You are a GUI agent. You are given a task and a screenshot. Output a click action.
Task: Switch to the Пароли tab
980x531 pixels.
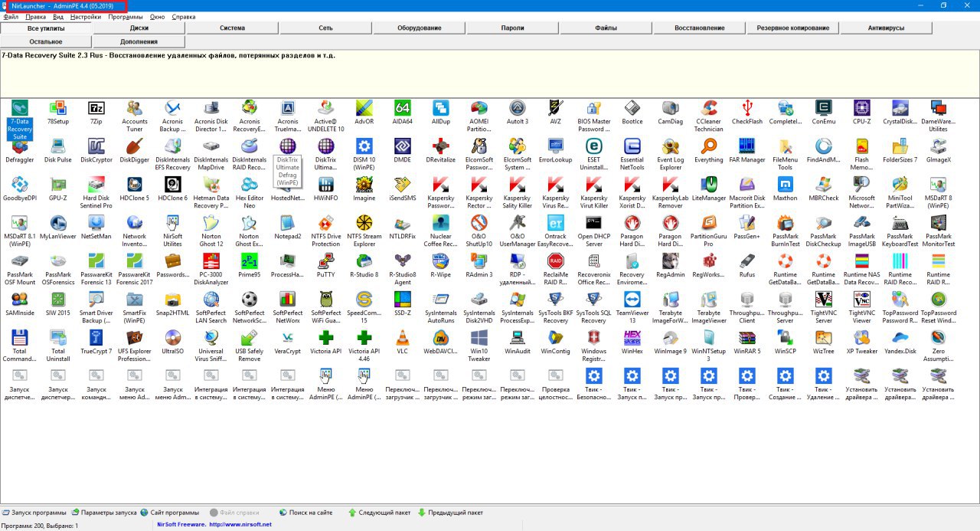click(x=513, y=28)
